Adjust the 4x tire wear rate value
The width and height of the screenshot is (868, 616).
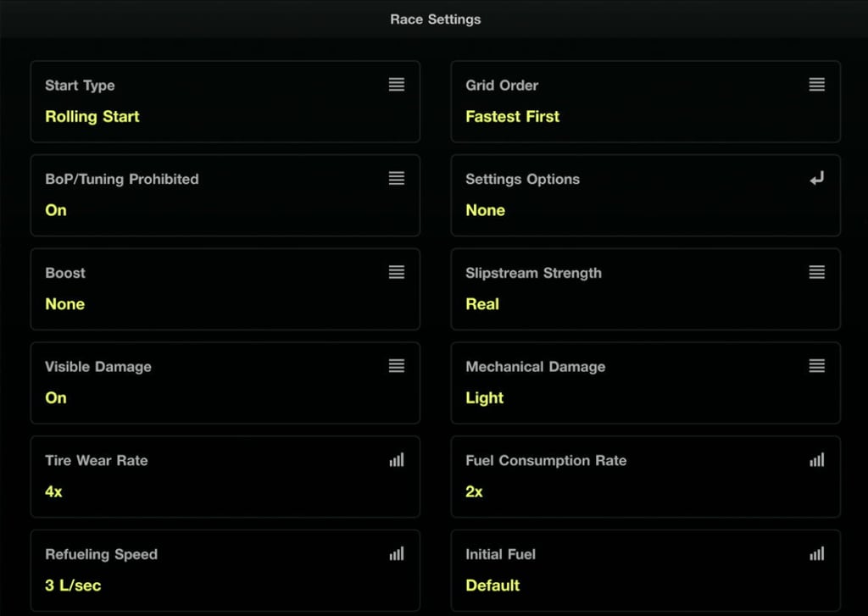point(53,491)
